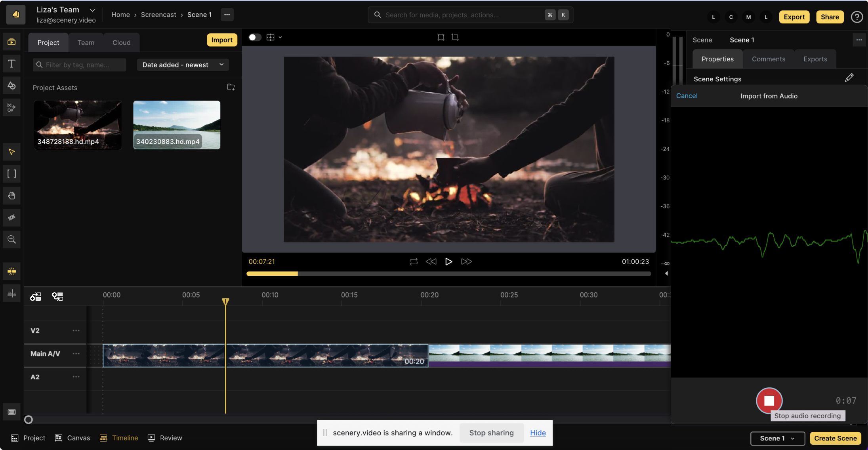Drag the timeline playhead marker
The image size is (868, 450).
pos(225,301)
